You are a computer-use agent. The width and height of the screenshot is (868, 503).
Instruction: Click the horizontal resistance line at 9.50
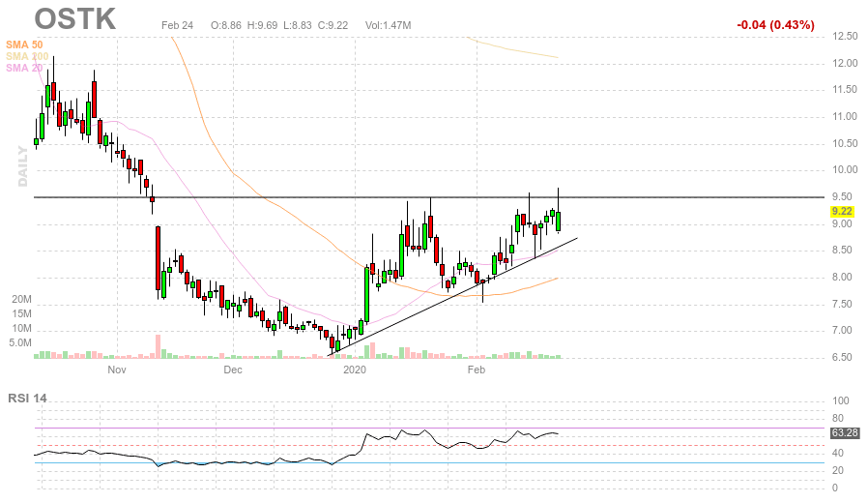coord(429,197)
